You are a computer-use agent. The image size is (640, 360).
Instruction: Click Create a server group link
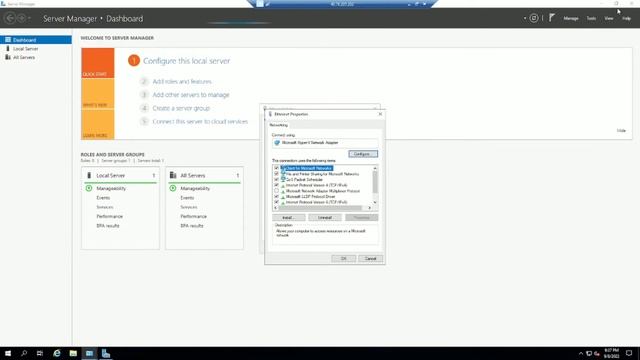pyautogui.click(x=181, y=108)
